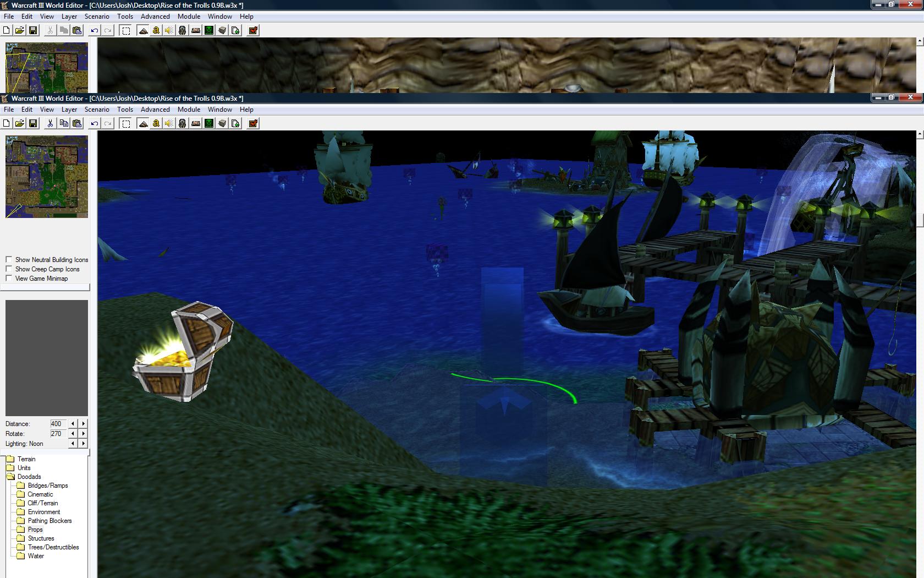Expand the Terrain folder in the tree

click(x=21, y=459)
